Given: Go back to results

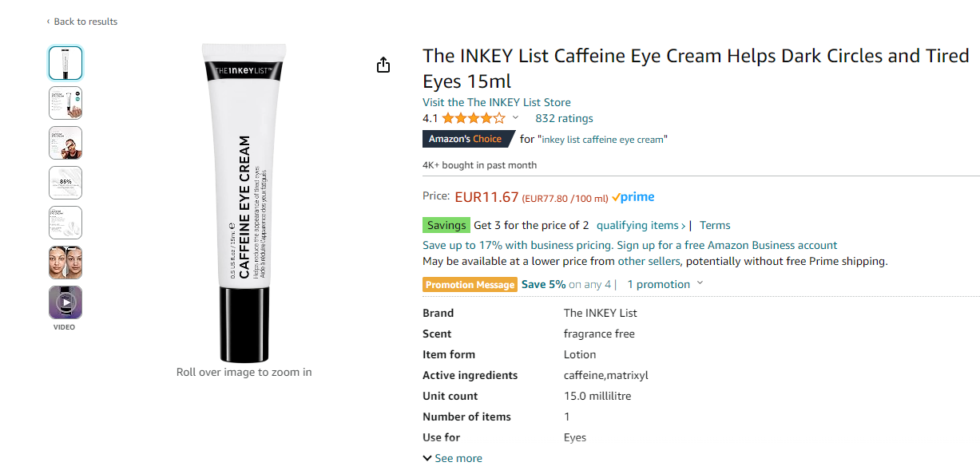Looking at the screenshot, I should (x=81, y=22).
